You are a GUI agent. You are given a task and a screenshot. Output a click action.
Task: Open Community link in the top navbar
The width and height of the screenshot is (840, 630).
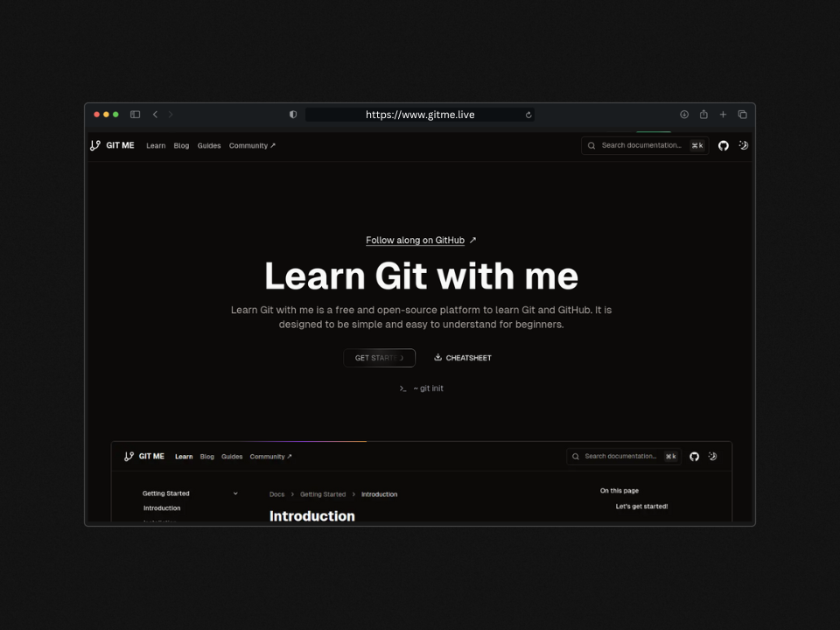252,146
